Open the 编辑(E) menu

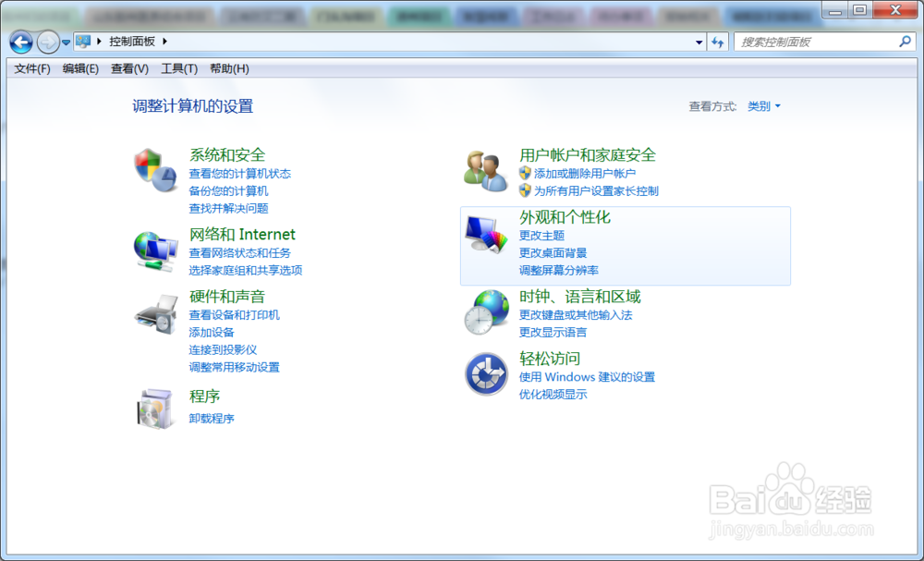(80, 69)
